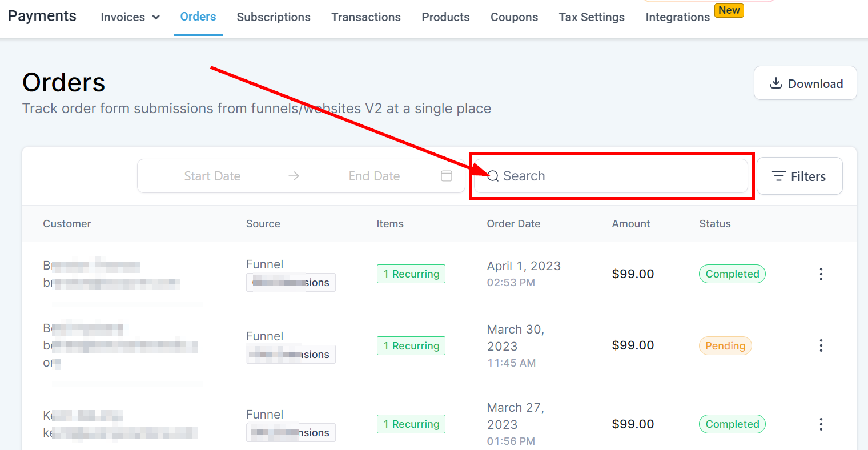Click the filter lines icon
868x450 pixels.
(x=778, y=176)
